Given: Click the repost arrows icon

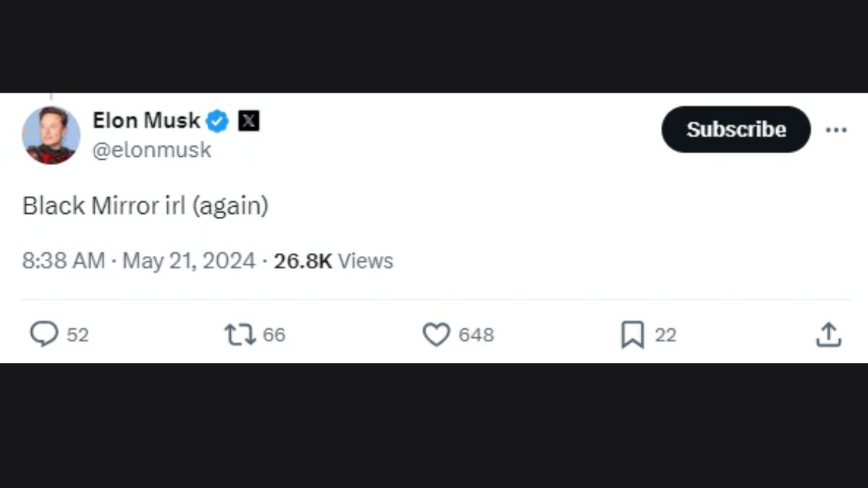Looking at the screenshot, I should pos(239,334).
